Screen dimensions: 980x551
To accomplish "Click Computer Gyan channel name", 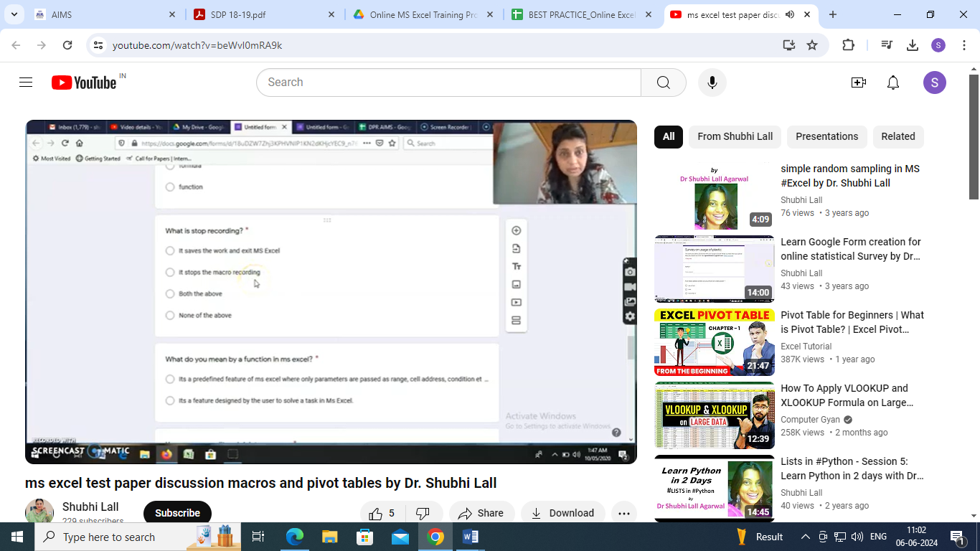I will coord(810,420).
